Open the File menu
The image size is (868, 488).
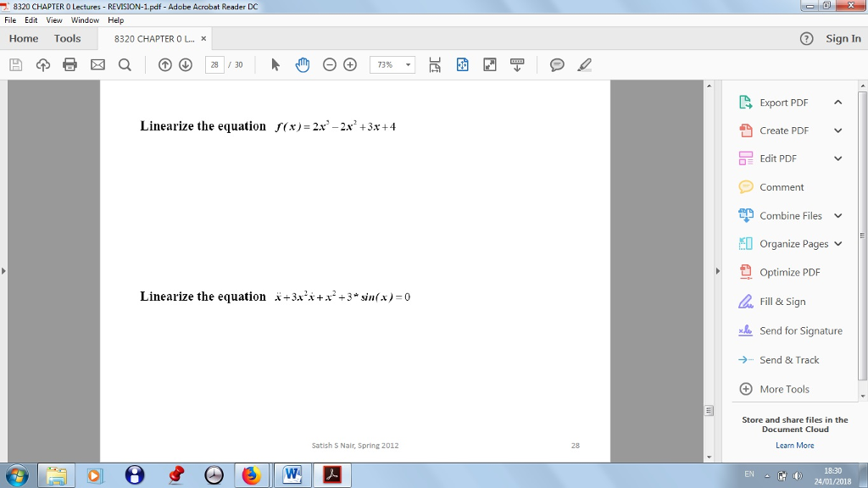[10, 20]
